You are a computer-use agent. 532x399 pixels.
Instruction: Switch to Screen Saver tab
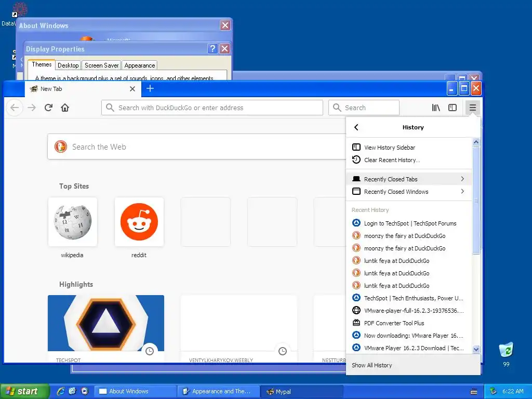[101, 65]
